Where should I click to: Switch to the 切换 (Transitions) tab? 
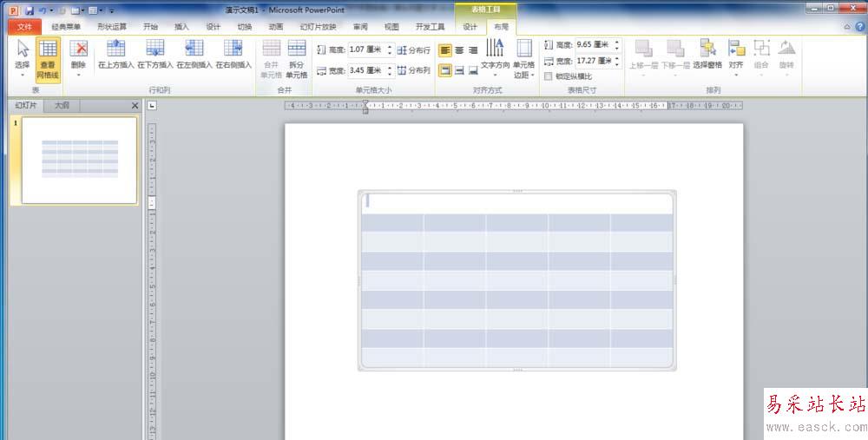(245, 27)
